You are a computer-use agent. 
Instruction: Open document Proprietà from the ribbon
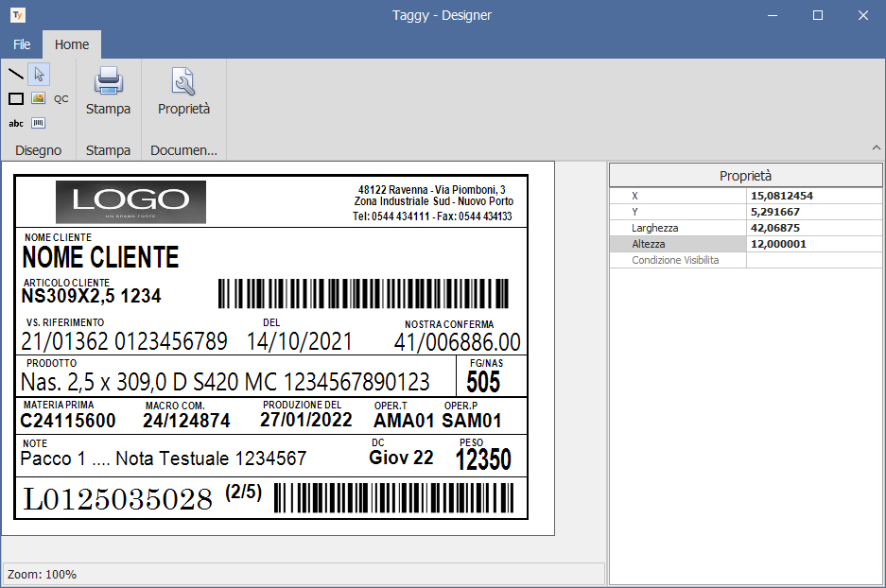[183, 92]
